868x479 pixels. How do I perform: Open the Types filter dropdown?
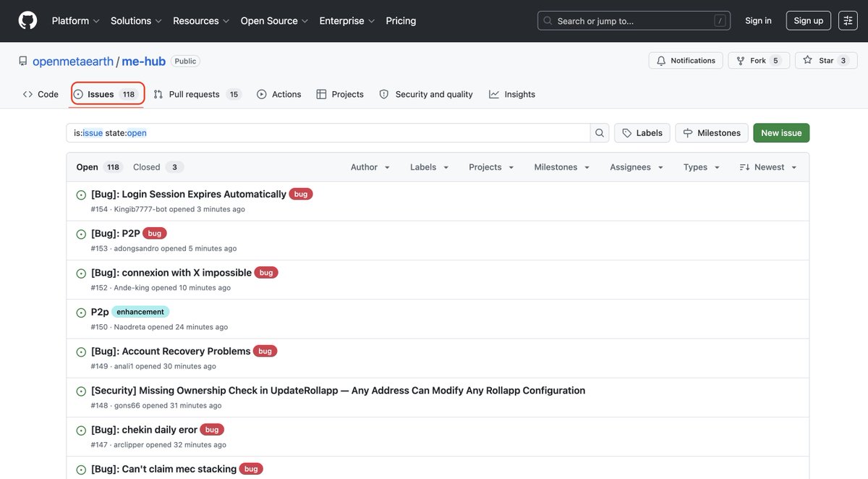702,167
